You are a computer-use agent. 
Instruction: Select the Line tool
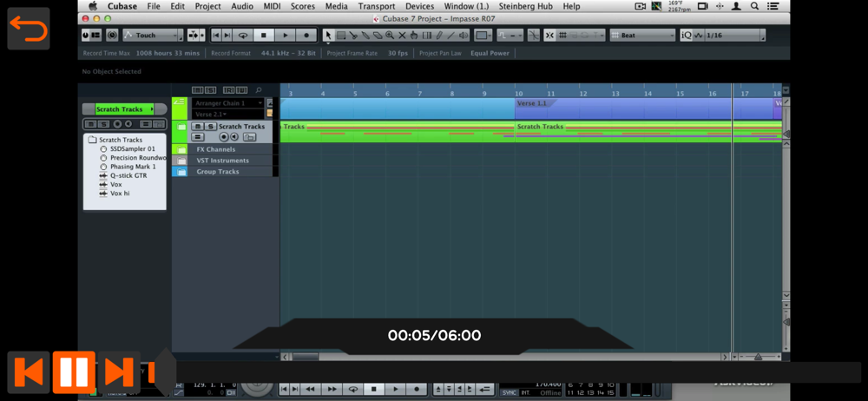(x=450, y=35)
